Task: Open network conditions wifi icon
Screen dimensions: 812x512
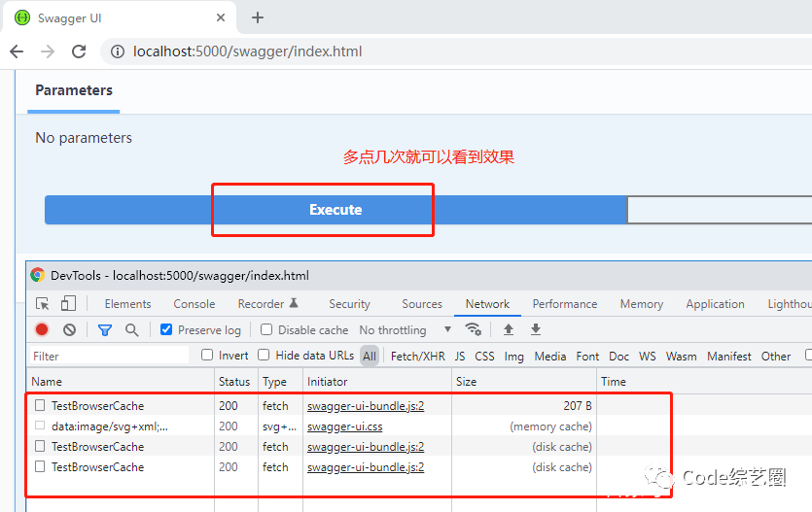Action: 474,329
